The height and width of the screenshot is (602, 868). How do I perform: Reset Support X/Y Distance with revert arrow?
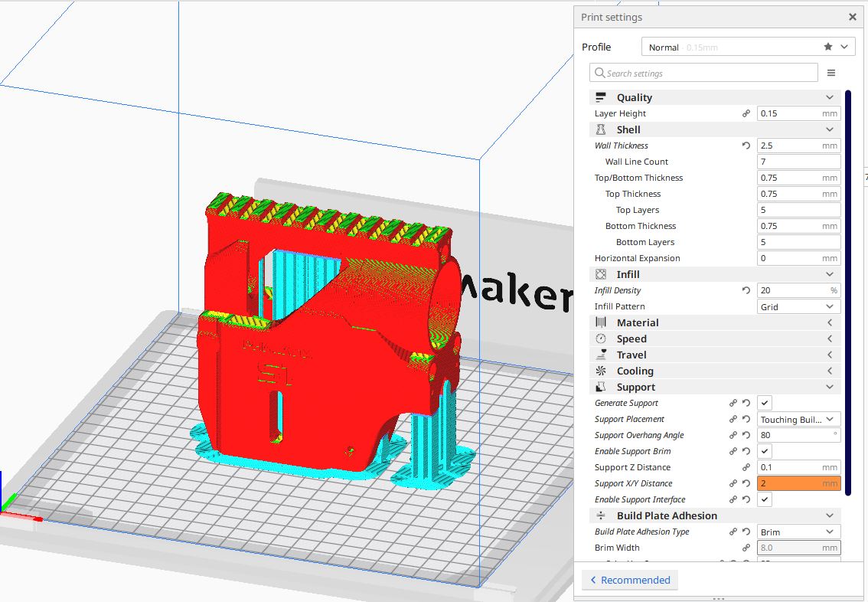tap(746, 483)
